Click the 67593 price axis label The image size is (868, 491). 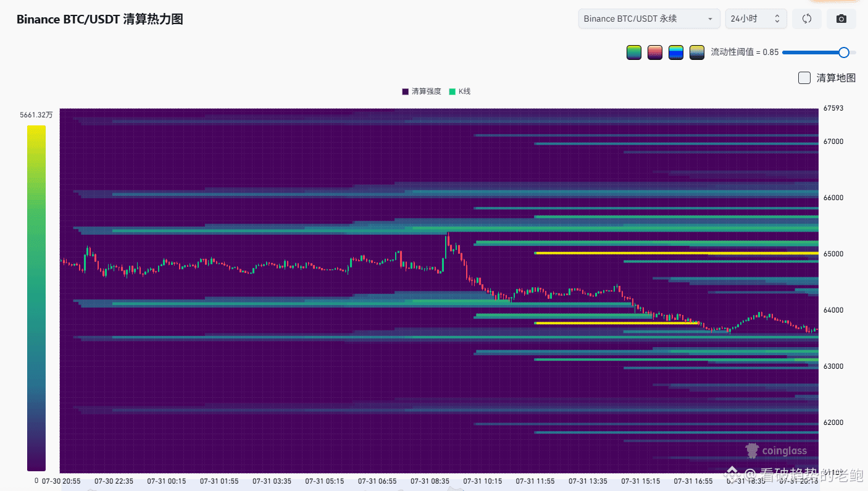click(833, 109)
